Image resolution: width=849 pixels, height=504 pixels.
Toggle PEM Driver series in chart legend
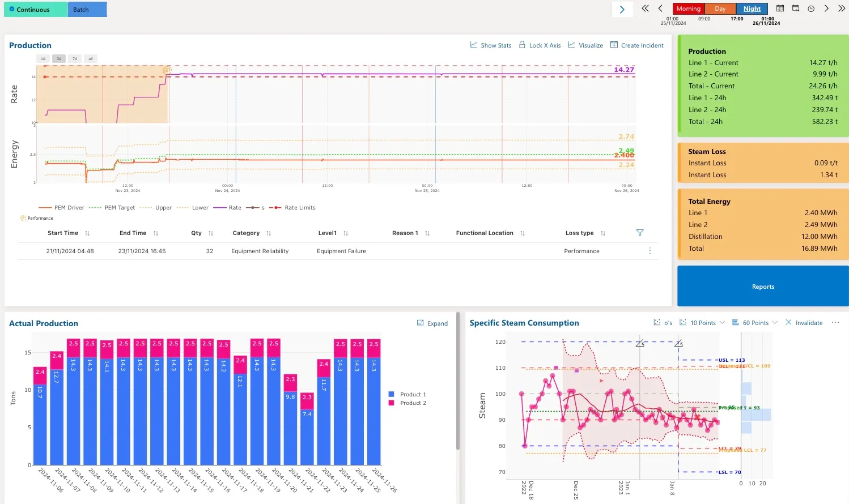pyautogui.click(x=61, y=208)
